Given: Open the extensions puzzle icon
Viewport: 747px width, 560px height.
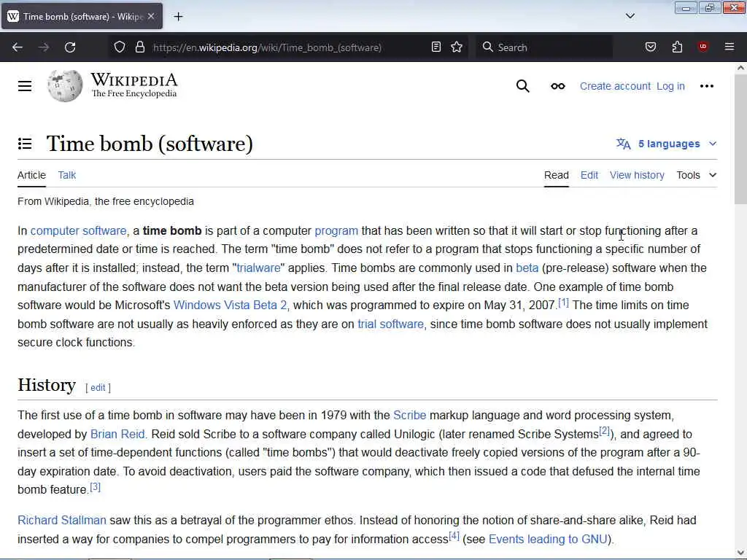Looking at the screenshot, I should [x=677, y=47].
